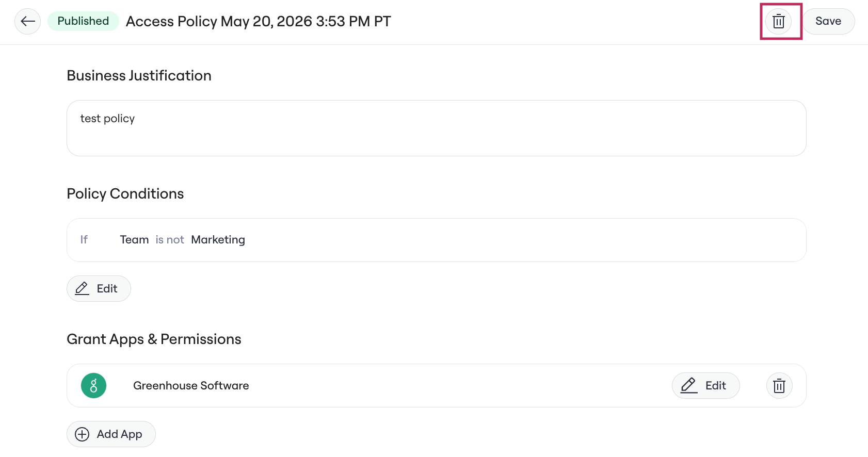Add App to granted permissions
The width and height of the screenshot is (868, 457).
click(111, 434)
